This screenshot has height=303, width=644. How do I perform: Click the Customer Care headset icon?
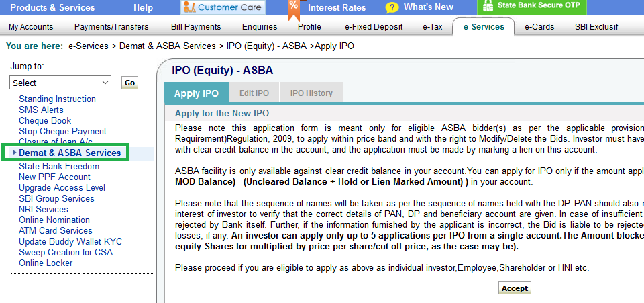189,7
